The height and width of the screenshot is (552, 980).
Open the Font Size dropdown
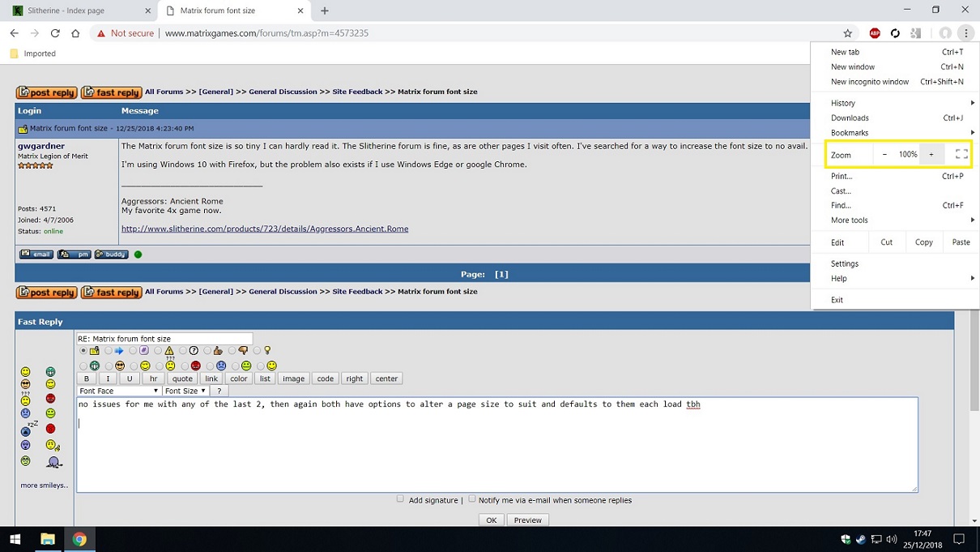[x=185, y=391]
